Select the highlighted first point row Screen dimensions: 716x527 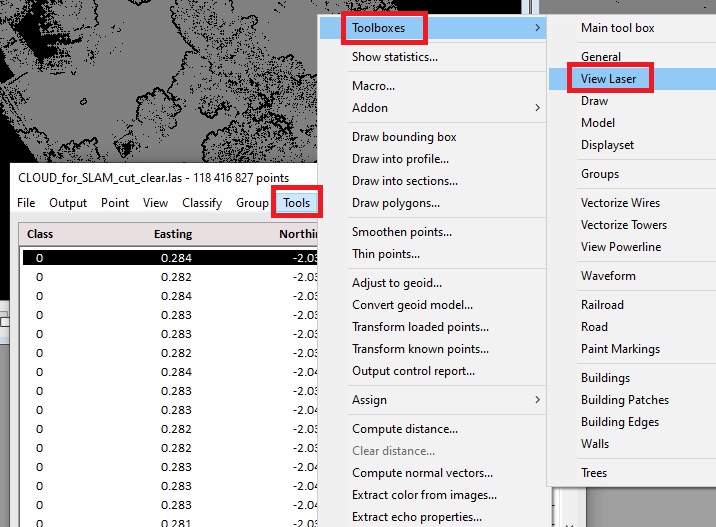coord(170,257)
